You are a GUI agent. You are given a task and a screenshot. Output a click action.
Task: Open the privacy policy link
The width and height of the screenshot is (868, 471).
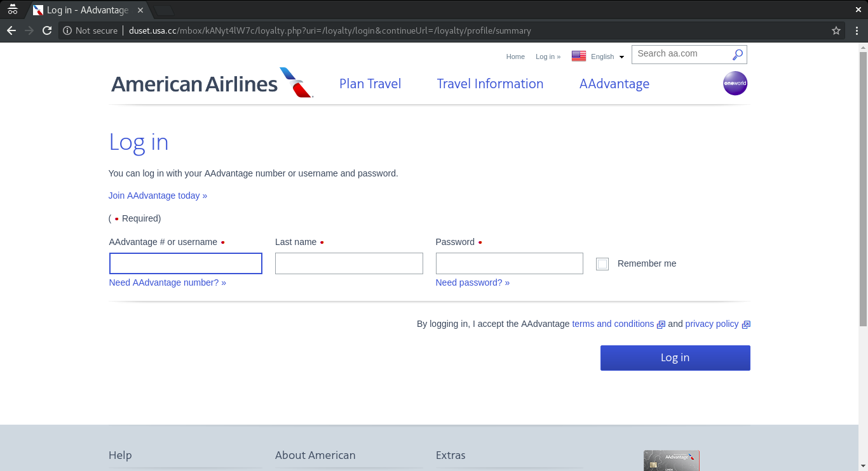[x=712, y=324]
